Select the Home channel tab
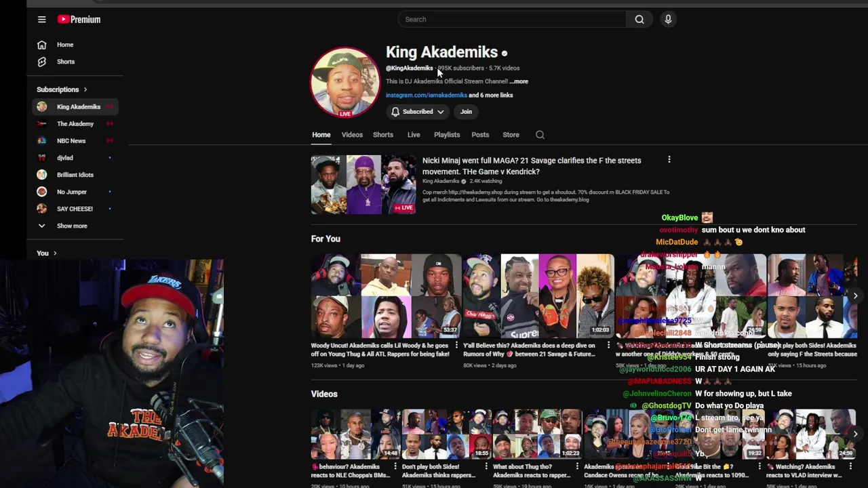The image size is (868, 488). tap(321, 135)
